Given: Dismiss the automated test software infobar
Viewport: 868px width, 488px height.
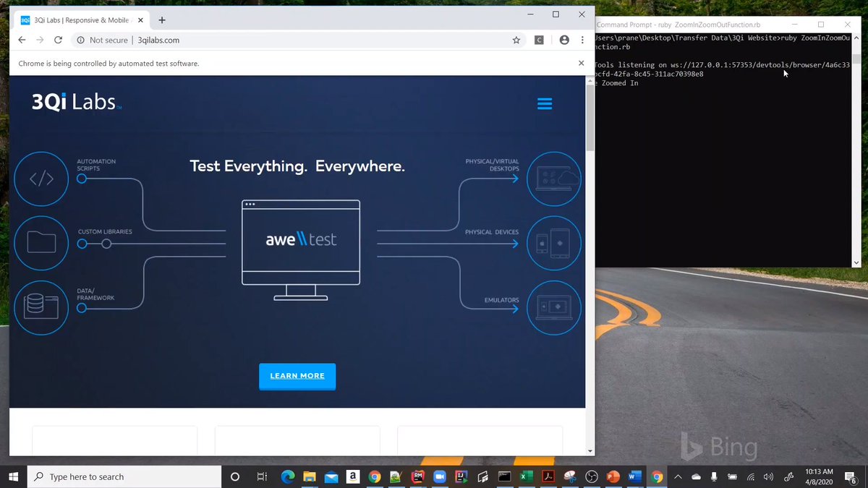Looking at the screenshot, I should pyautogui.click(x=581, y=64).
